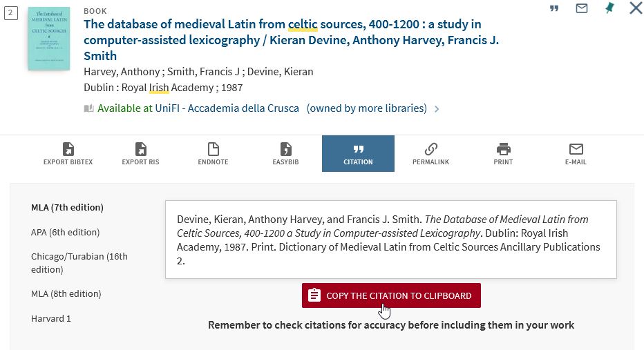
Task: Click the book cover thumbnail
Action: coord(48,38)
